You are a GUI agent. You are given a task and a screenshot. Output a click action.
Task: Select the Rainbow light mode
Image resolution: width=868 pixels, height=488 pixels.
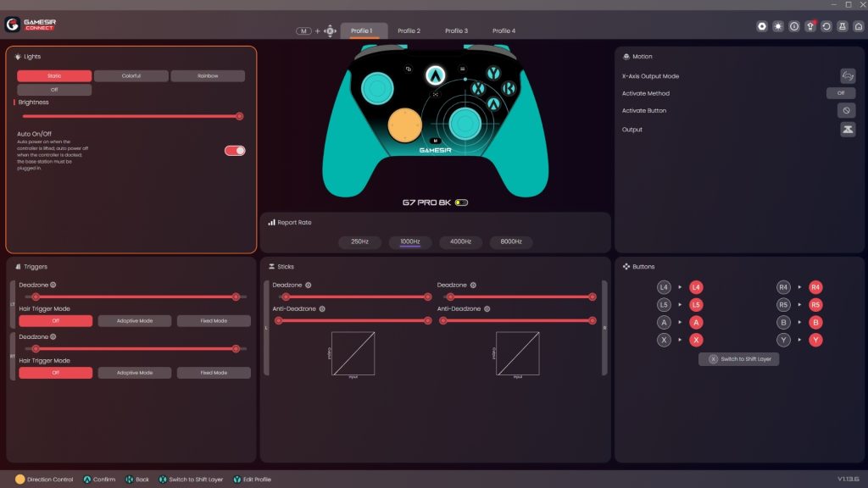[208, 75]
